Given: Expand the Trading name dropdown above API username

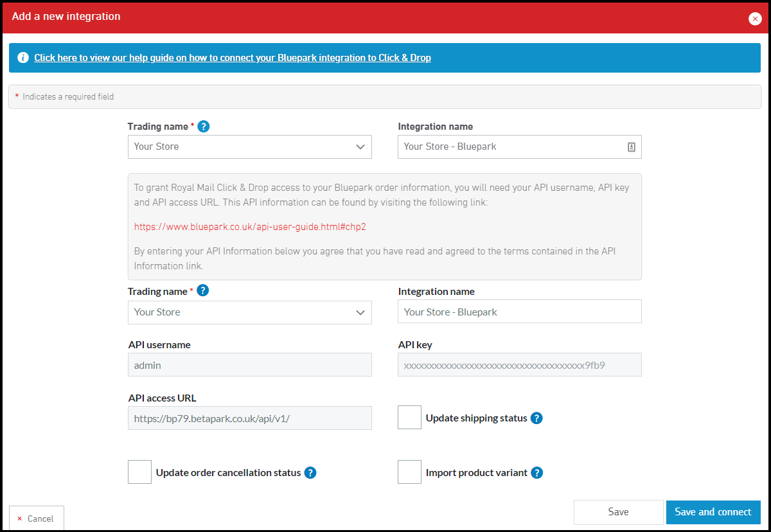Looking at the screenshot, I should tap(250, 312).
